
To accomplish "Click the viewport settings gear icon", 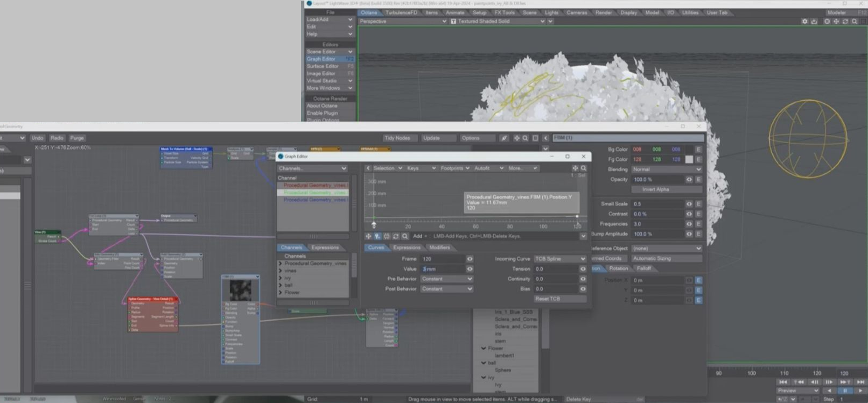I will click(804, 22).
